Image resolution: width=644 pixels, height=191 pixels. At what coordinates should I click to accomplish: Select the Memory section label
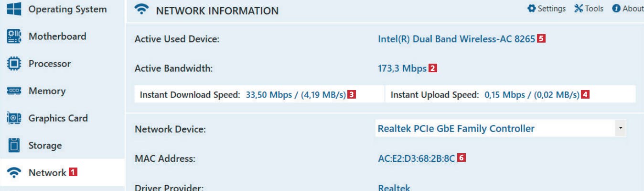pyautogui.click(x=47, y=91)
